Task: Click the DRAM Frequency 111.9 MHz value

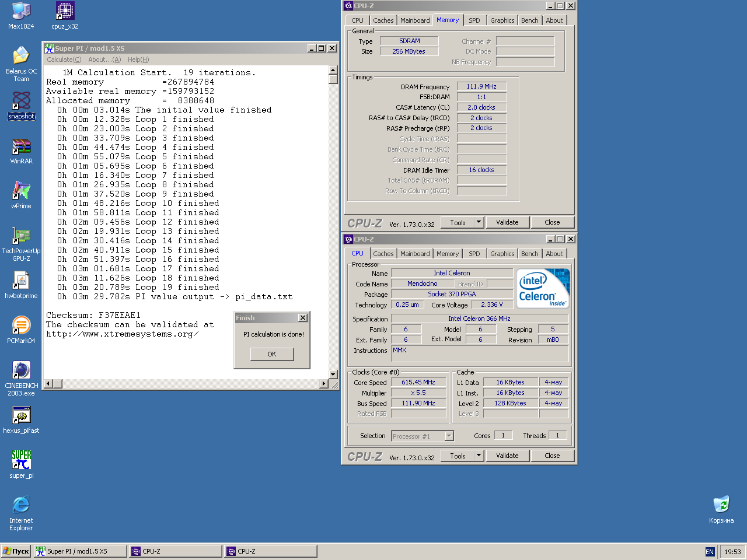Action: point(481,86)
